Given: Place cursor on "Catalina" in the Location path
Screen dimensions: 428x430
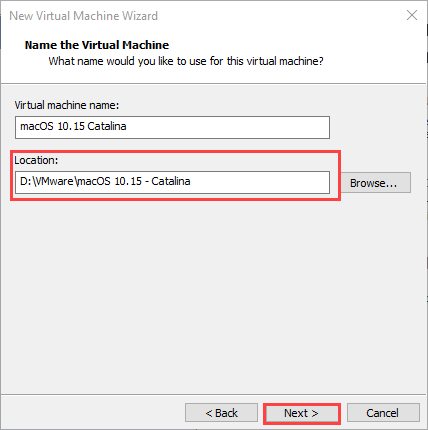Looking at the screenshot, I should (x=171, y=181).
